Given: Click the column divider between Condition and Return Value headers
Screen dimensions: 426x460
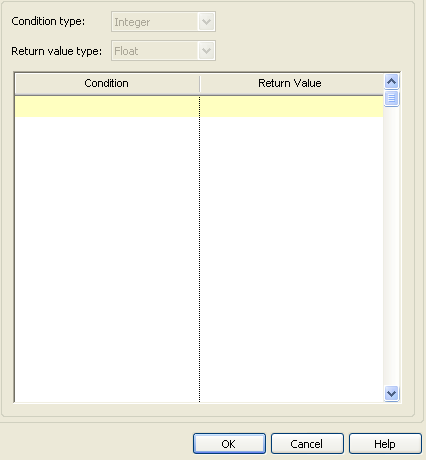Looking at the screenshot, I should (200, 84).
